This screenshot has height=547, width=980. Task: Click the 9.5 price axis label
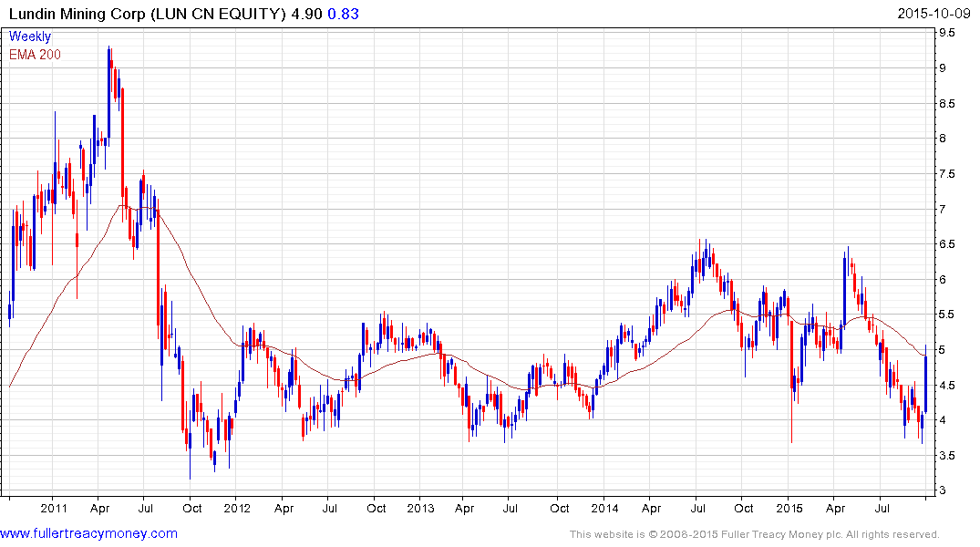[947, 33]
